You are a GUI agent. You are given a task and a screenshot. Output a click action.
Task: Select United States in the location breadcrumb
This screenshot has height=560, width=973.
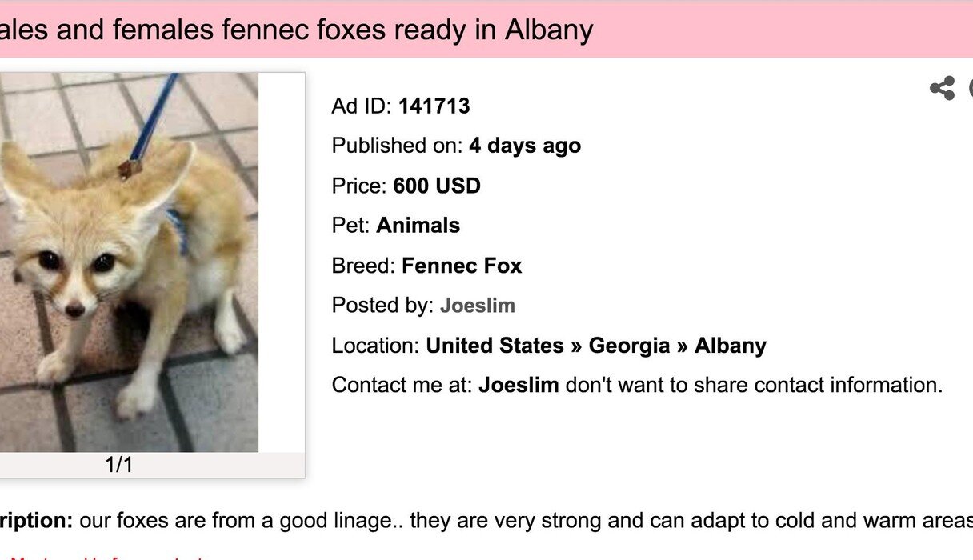click(x=495, y=346)
